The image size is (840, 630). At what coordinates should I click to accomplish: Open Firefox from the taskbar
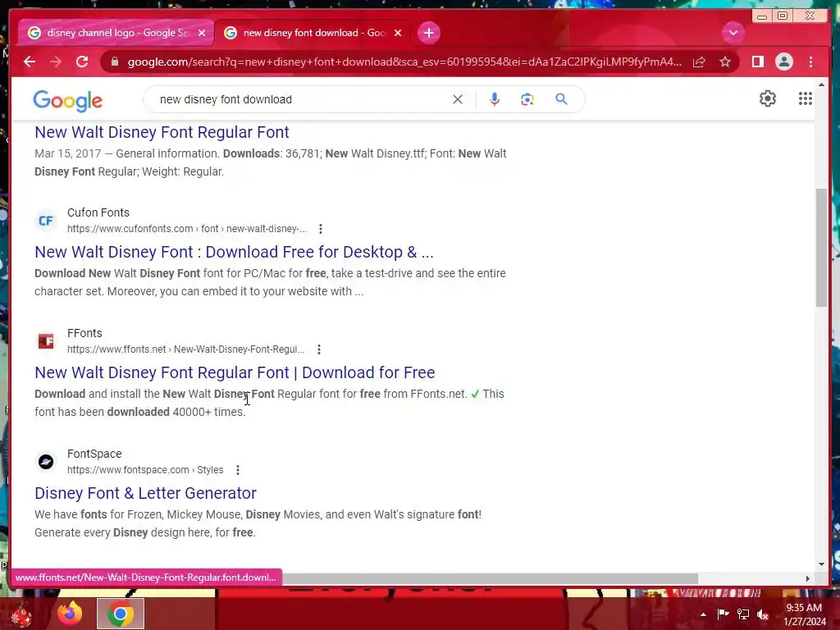click(70, 614)
